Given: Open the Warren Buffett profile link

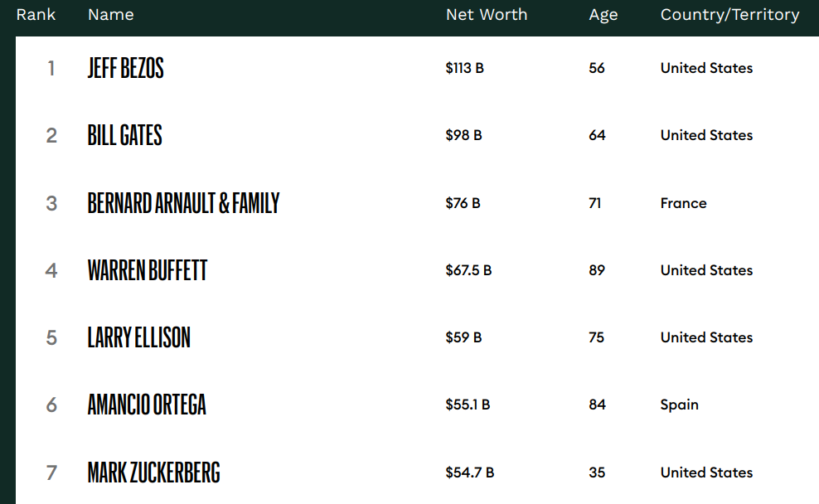Looking at the screenshot, I should tap(148, 270).
